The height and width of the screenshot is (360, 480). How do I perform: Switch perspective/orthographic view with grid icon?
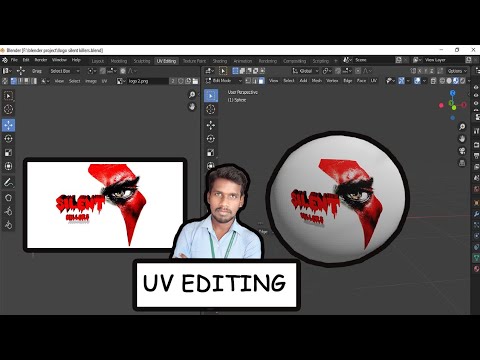tap(462, 163)
